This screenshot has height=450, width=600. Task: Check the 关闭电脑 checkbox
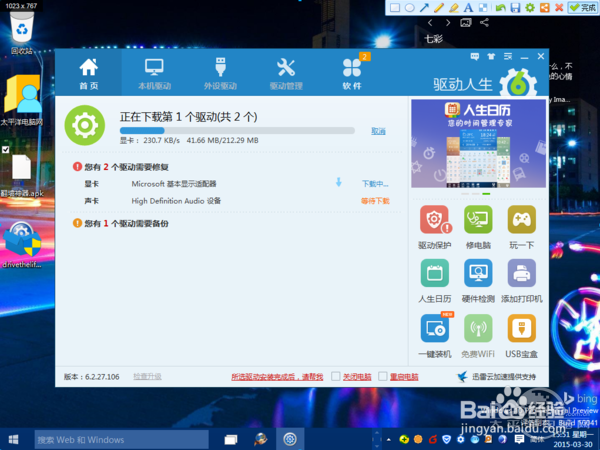pos(336,377)
